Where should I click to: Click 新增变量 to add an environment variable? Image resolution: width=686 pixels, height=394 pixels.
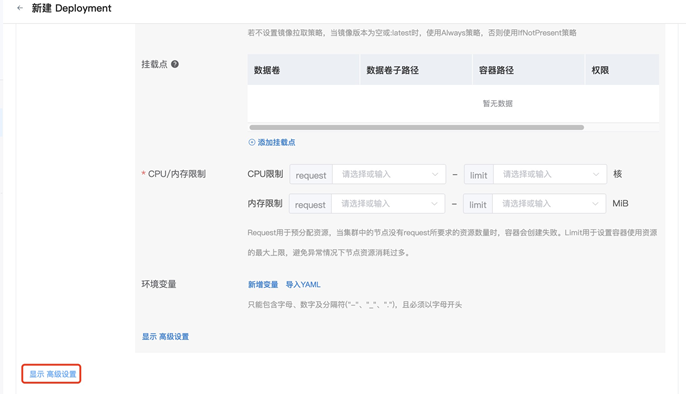263,284
